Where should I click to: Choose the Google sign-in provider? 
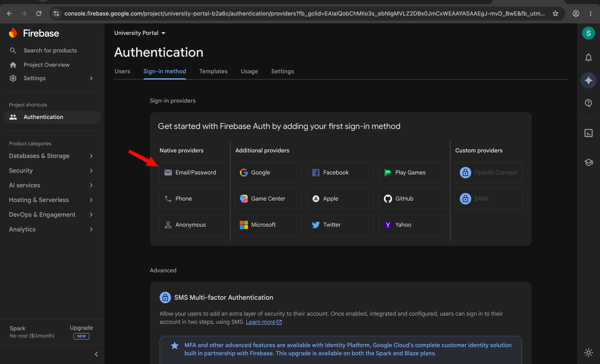pyautogui.click(x=268, y=172)
